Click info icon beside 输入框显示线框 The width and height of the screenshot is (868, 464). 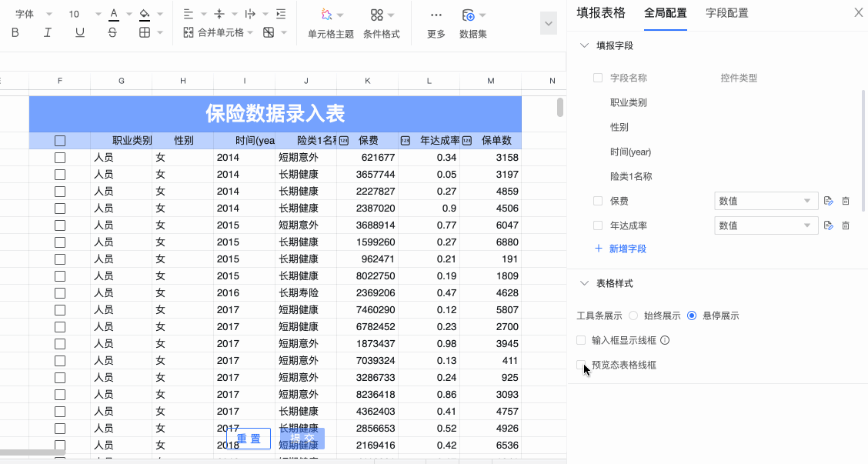click(x=665, y=340)
